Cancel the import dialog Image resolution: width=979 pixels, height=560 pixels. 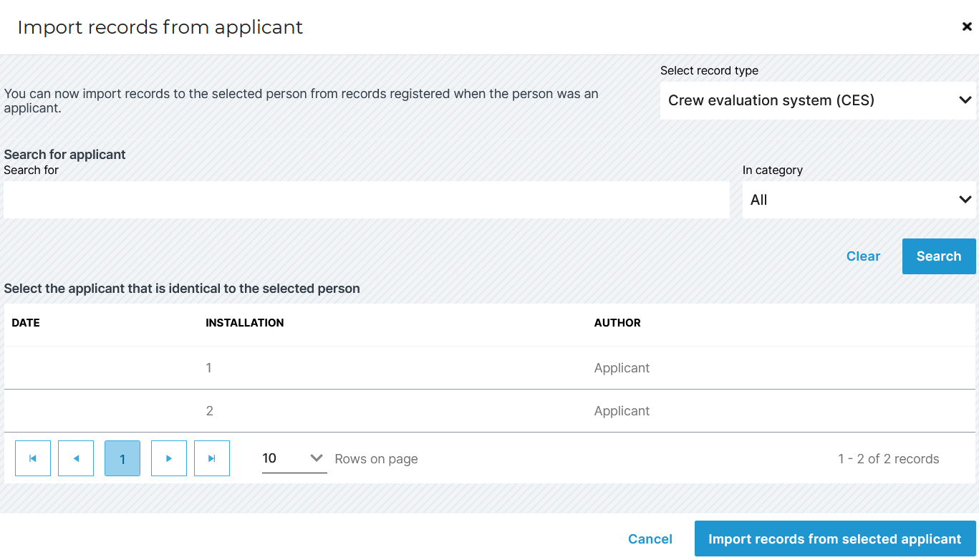(650, 539)
